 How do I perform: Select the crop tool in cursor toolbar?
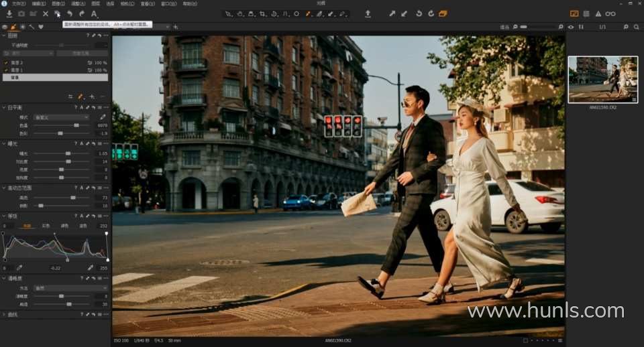pos(262,13)
